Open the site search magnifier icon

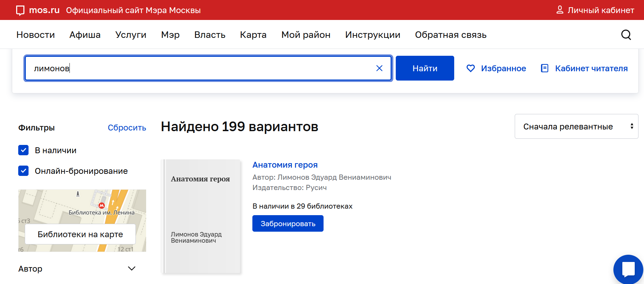626,35
